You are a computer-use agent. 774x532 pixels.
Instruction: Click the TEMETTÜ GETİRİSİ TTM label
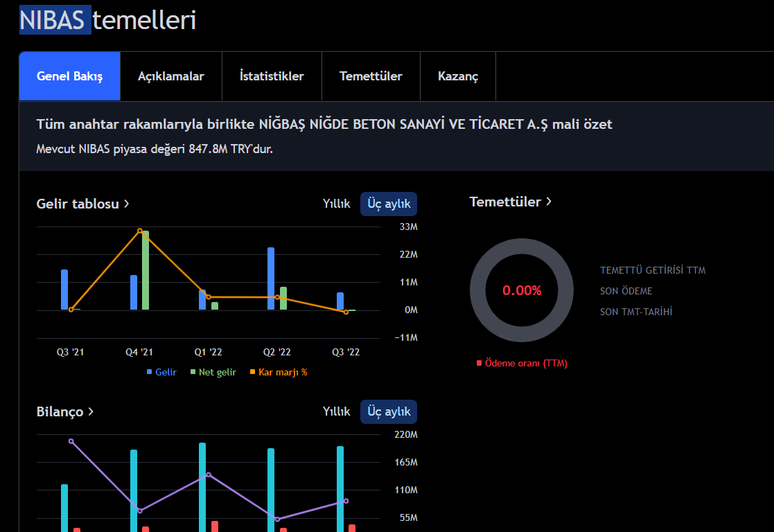(653, 270)
